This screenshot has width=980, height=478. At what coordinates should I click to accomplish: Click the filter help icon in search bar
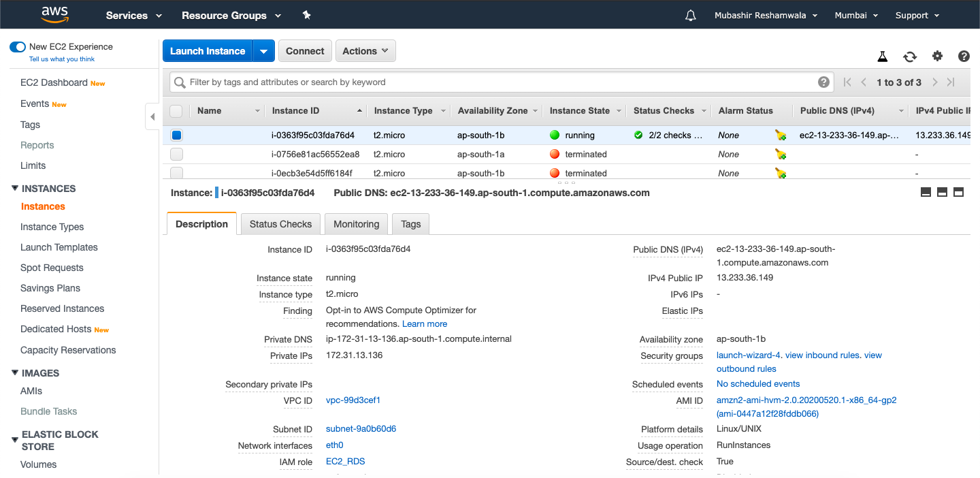click(823, 82)
